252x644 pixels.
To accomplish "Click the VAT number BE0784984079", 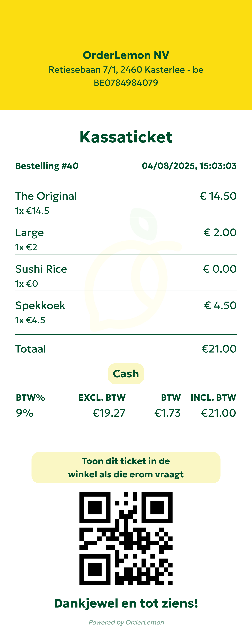I will coord(126,83).
